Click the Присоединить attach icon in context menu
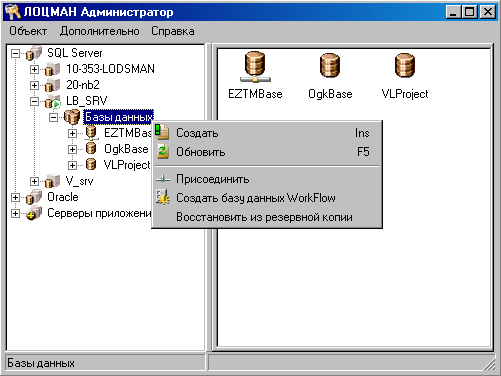Screen dimensions: 501x376 pyautogui.click(x=163, y=179)
